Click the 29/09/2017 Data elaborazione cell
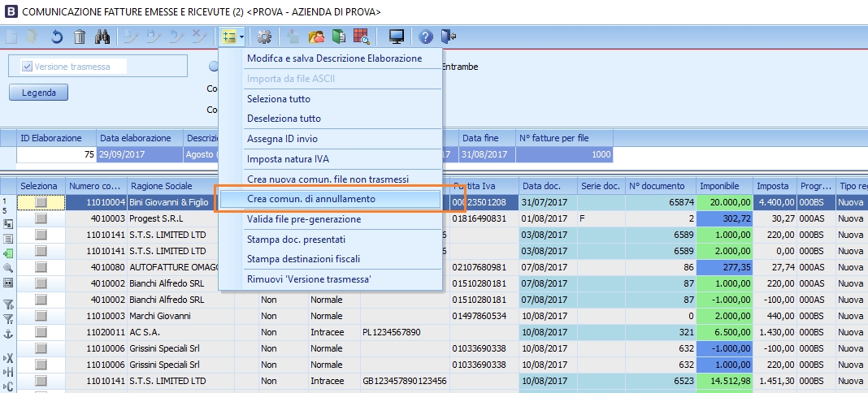 (x=140, y=155)
